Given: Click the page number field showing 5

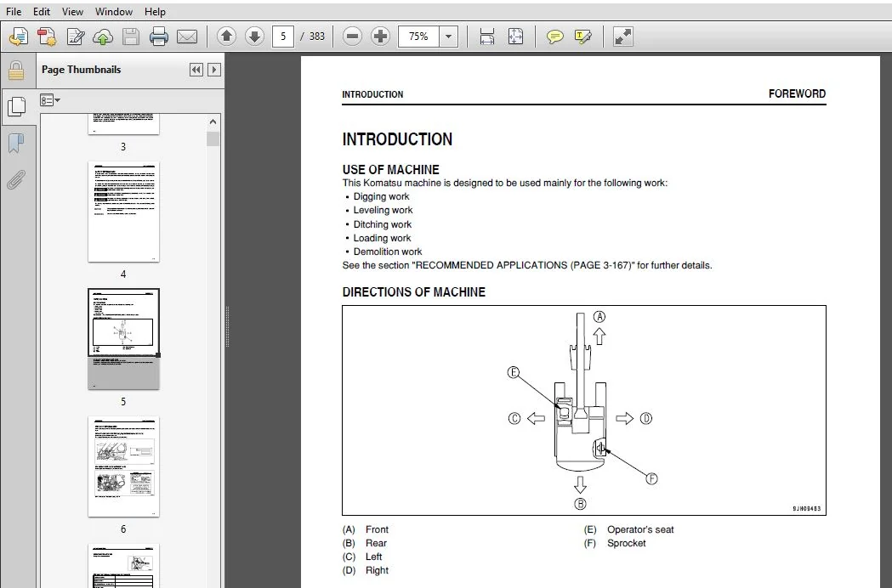Looking at the screenshot, I should [x=282, y=37].
